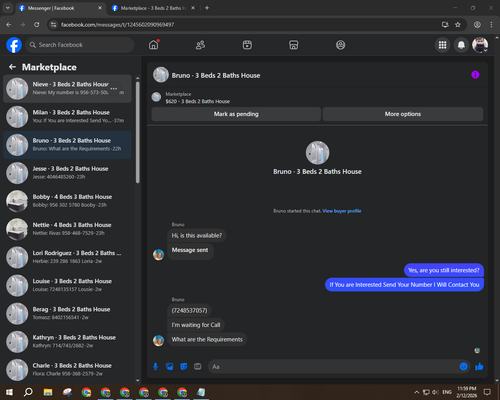
Task: Open the Home feed icon
Action: coord(154,45)
